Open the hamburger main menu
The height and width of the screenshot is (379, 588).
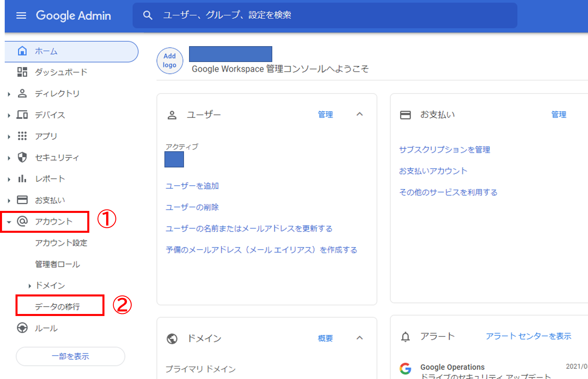(21, 15)
